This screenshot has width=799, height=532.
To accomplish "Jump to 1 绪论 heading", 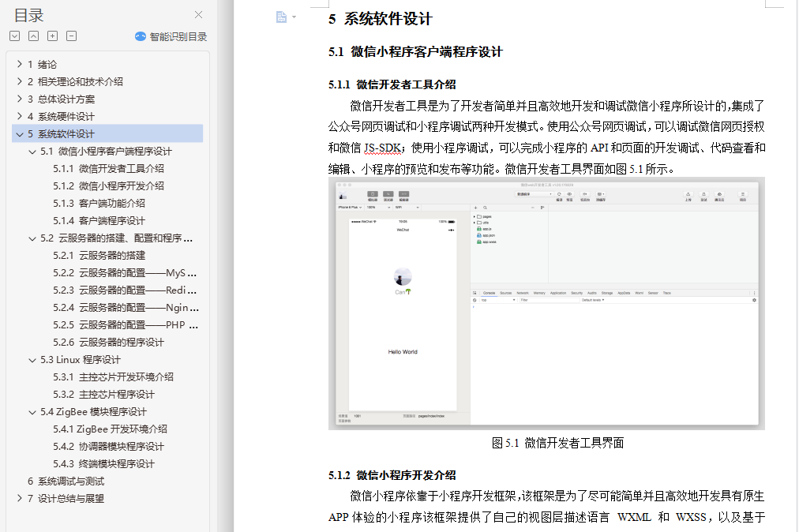I will tap(43, 64).
